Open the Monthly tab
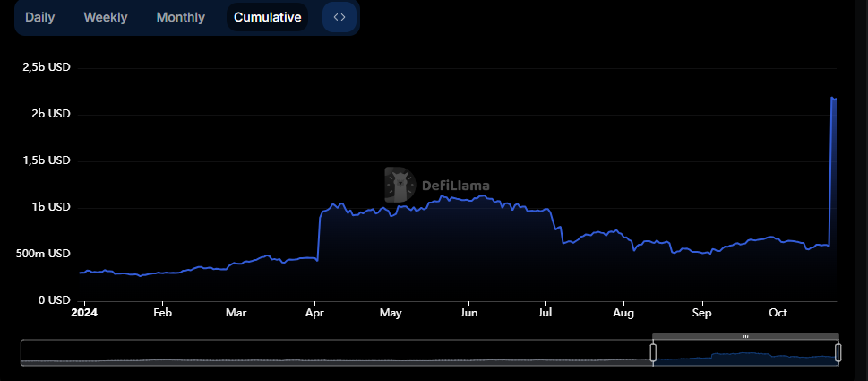Image resolution: width=868 pixels, height=381 pixels. [x=180, y=17]
